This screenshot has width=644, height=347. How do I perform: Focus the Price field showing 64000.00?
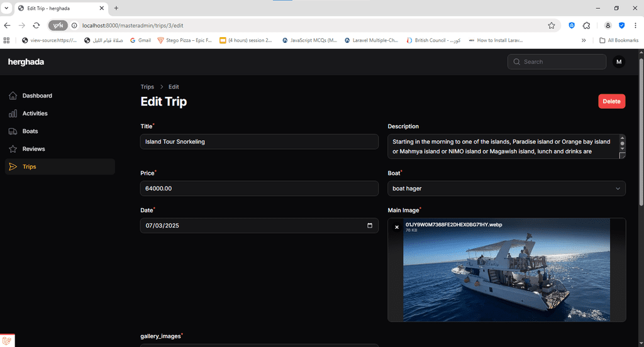point(259,189)
